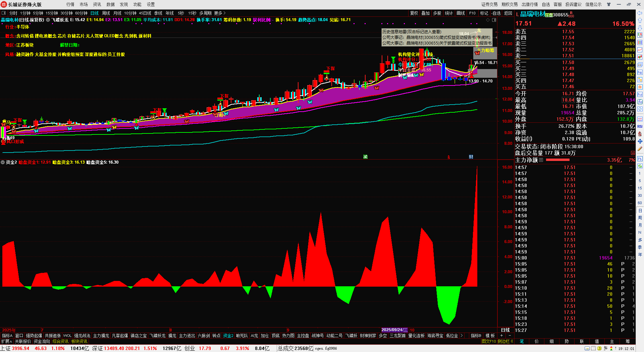Expand indicator tabs with right chevron
644x352 pixels.
point(462,336)
